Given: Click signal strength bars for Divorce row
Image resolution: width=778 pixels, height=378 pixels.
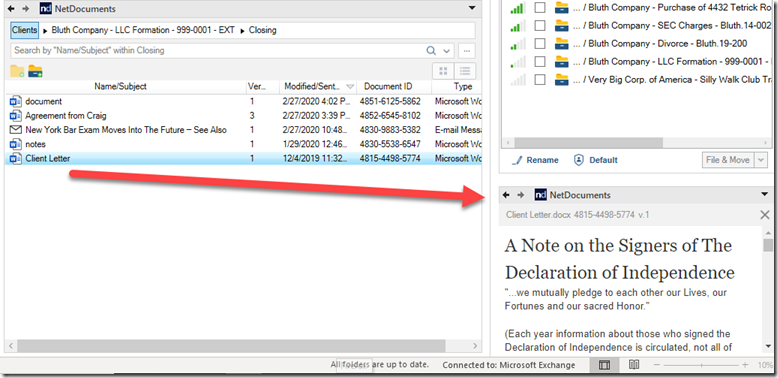Looking at the screenshot, I should point(517,44).
